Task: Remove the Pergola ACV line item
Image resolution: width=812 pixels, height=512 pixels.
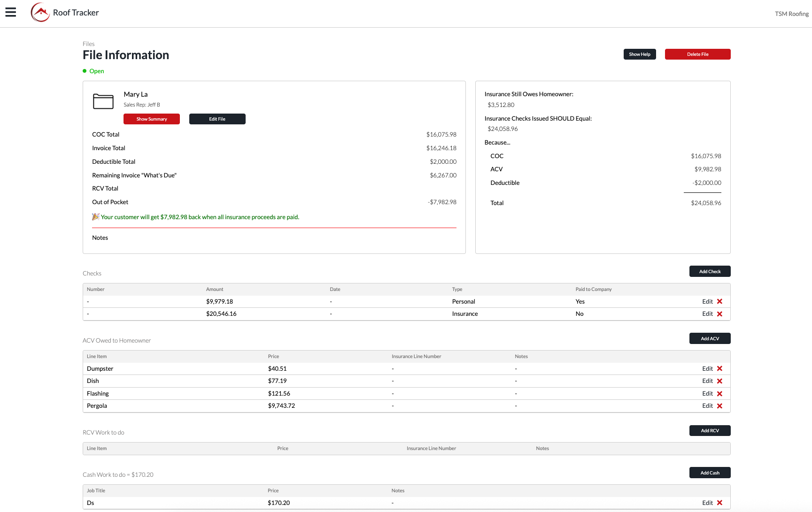Action: (x=719, y=406)
